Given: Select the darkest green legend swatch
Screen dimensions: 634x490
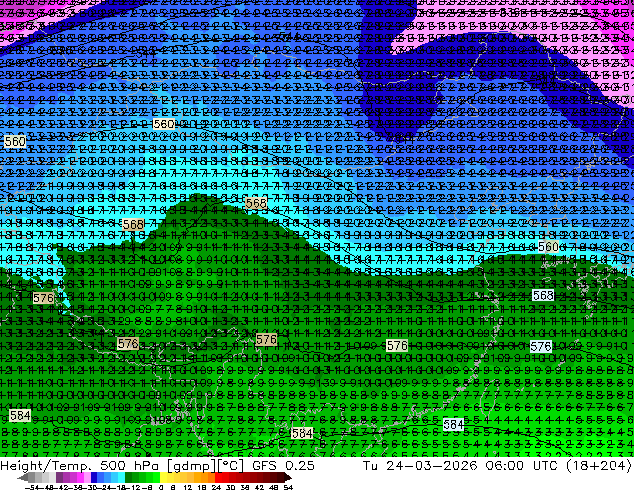Looking at the screenshot, I should pos(128,477).
